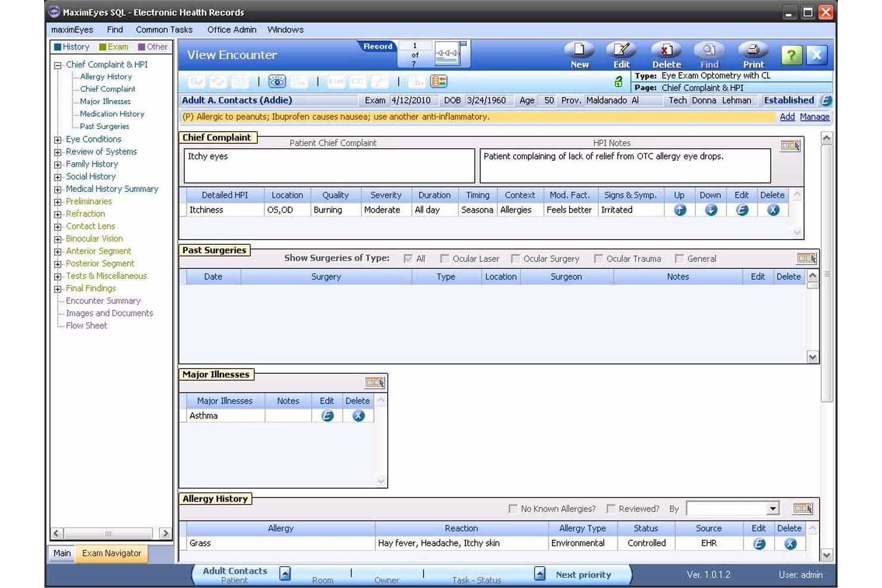
Task: Delete the Grass allergy entry
Action: 790,543
